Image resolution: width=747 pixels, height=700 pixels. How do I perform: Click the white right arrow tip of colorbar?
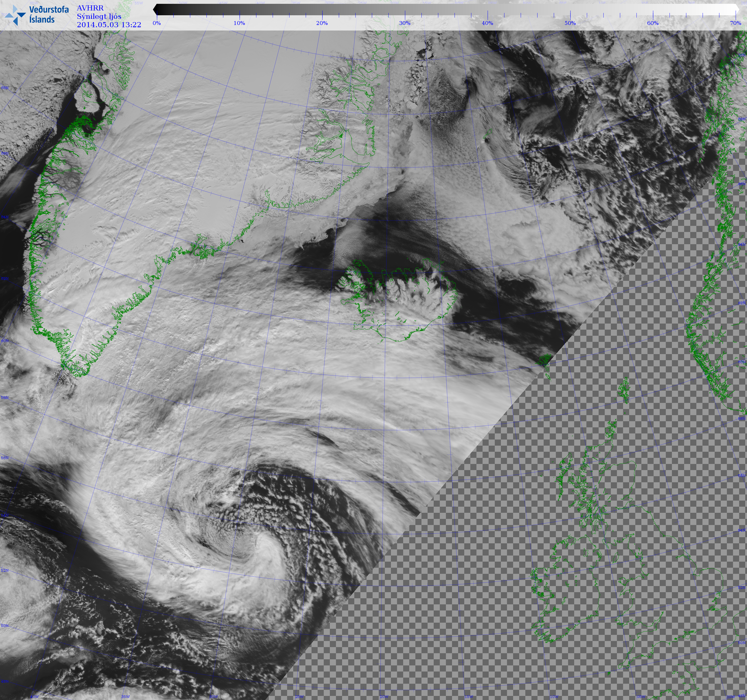[x=737, y=9]
